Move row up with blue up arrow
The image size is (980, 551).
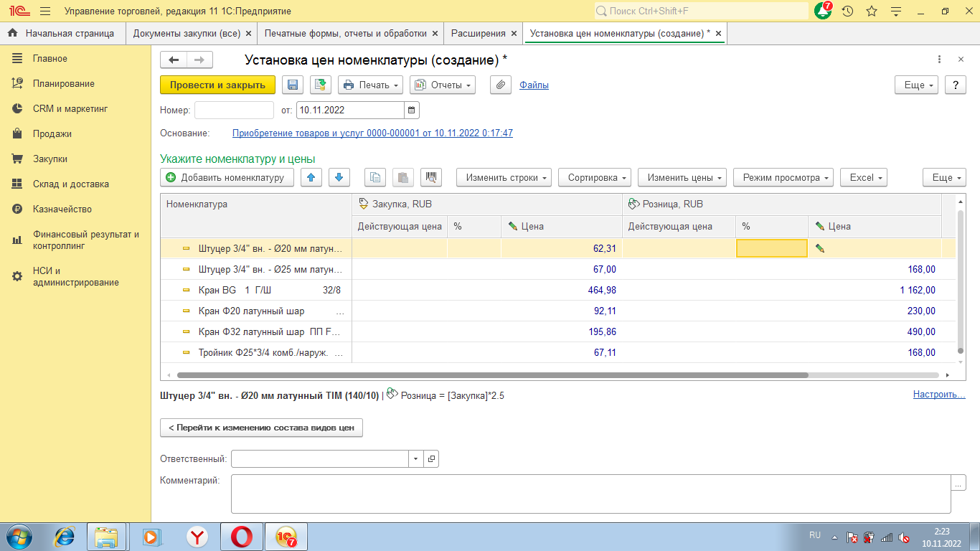pyautogui.click(x=311, y=177)
